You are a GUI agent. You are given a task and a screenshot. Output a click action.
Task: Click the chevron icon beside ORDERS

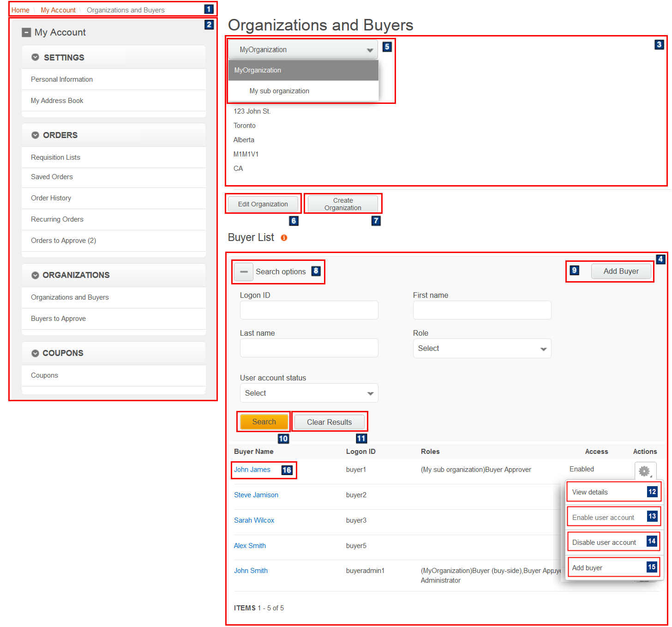pos(36,135)
